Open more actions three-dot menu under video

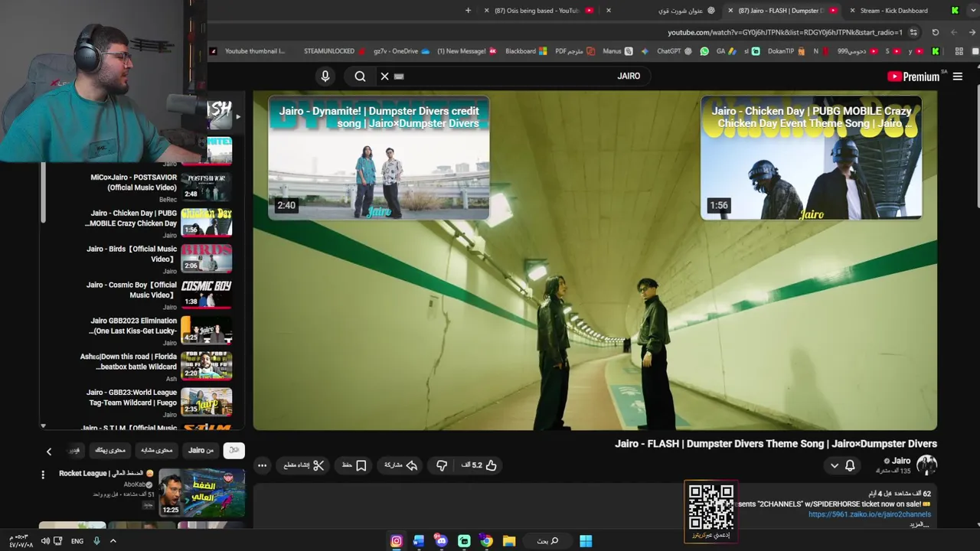pos(262,465)
